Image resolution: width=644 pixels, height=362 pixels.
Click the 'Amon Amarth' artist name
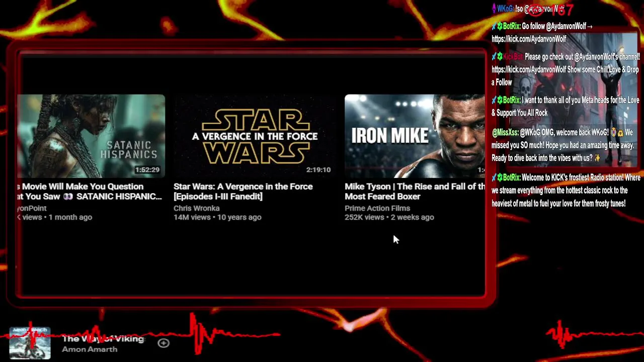click(x=90, y=349)
